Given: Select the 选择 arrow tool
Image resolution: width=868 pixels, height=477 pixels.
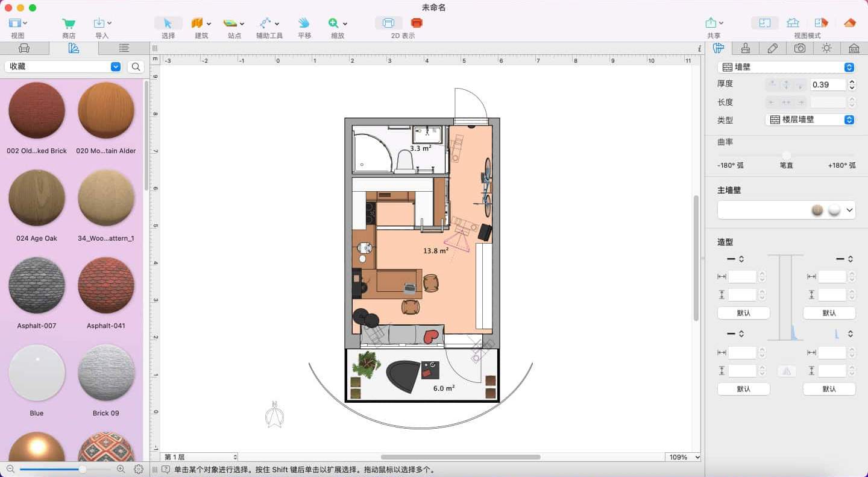Looking at the screenshot, I should pos(168,24).
